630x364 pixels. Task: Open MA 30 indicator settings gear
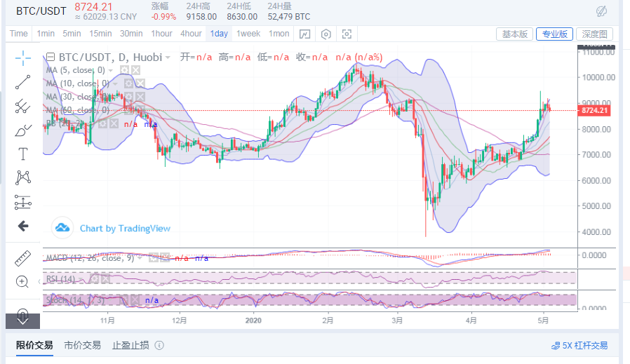[x=128, y=97]
